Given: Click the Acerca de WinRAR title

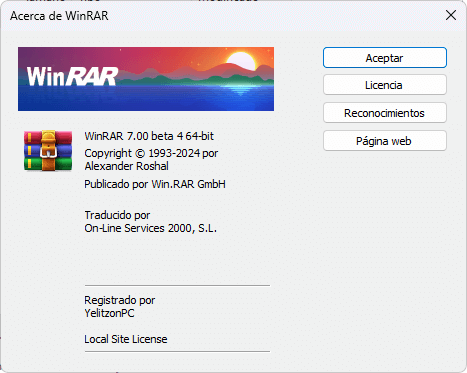Looking at the screenshot, I should 59,16.
